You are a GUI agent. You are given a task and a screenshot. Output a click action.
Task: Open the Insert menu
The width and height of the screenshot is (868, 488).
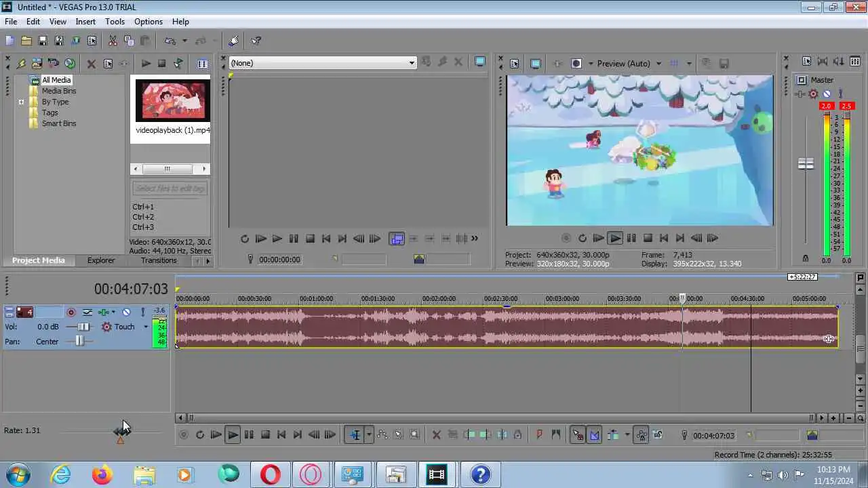click(85, 22)
